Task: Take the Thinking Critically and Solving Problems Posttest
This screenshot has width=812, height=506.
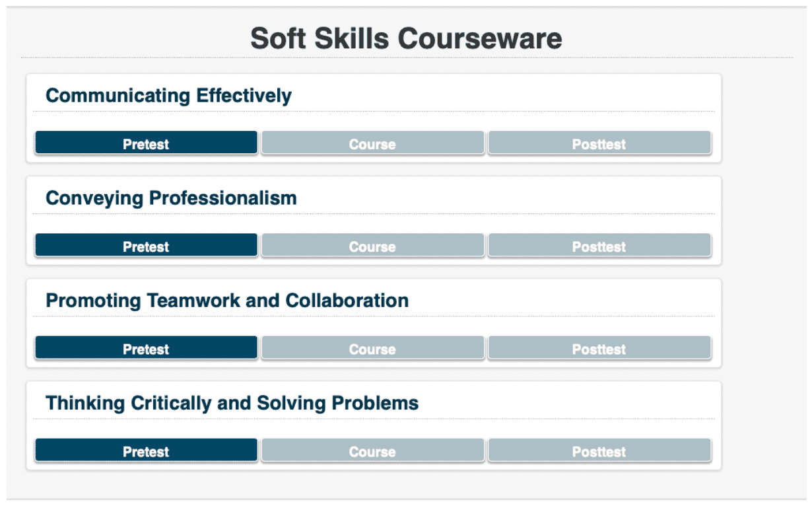Action: pos(599,451)
